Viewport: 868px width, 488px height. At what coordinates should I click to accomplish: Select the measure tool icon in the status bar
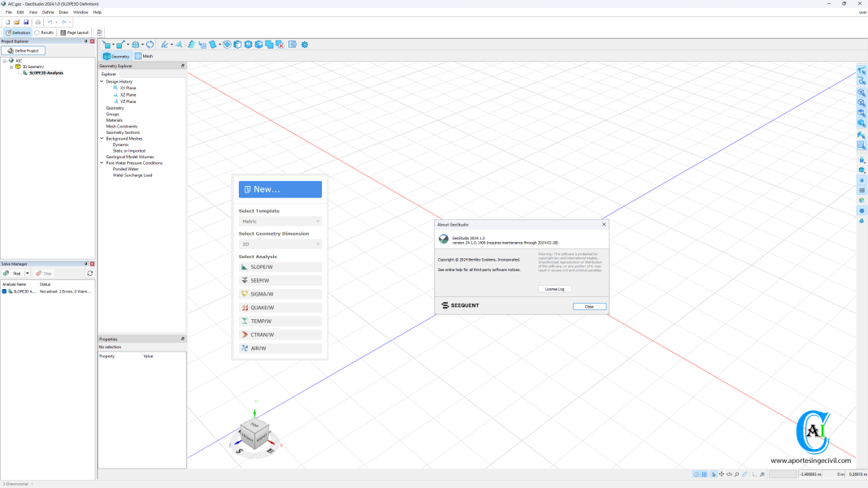(x=744, y=474)
